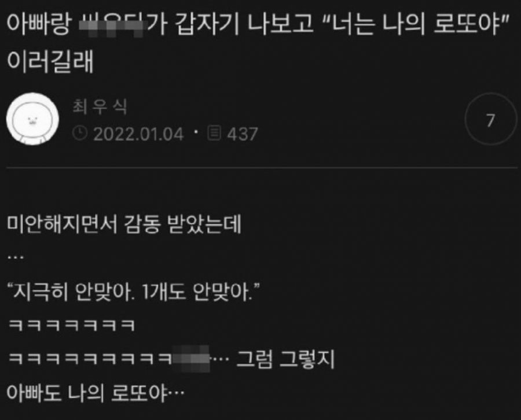Screen dimensions: 521x420
Task: Click the first ㅋㅋㅋㅋㅋㅋㅋ line
Action: pos(71,325)
